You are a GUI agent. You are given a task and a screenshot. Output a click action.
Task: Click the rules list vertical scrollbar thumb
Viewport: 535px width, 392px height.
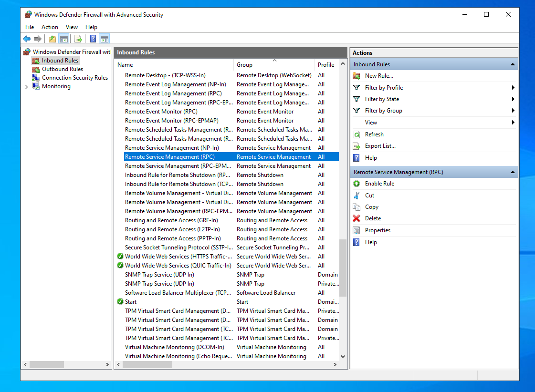pyautogui.click(x=343, y=268)
